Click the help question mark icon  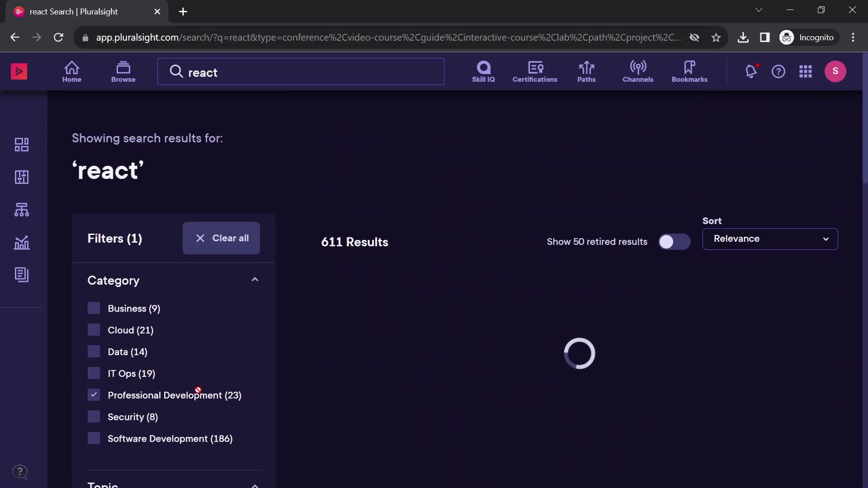[x=778, y=71]
